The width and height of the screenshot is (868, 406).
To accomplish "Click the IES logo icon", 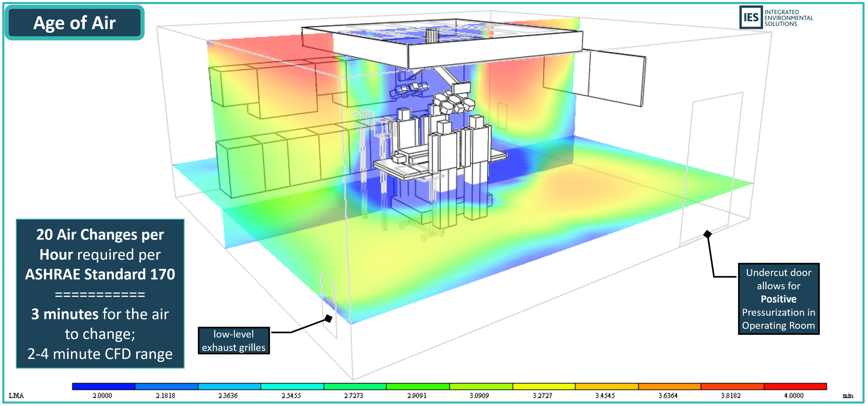I will tap(751, 17).
